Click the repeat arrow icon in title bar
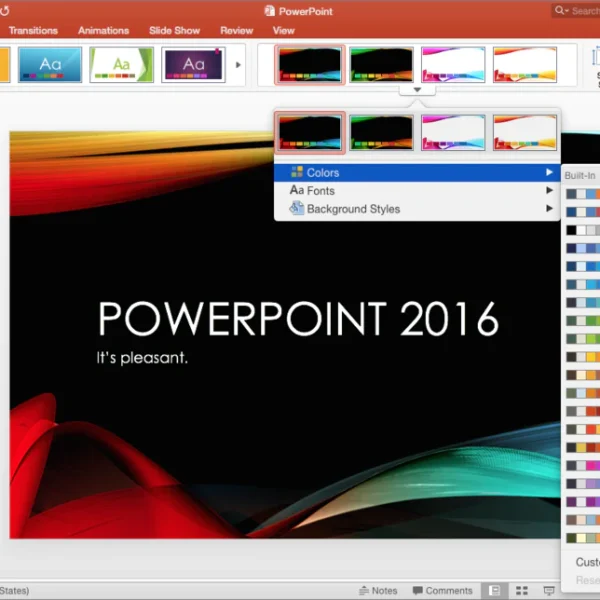Image resolution: width=600 pixels, height=600 pixels. click(4, 11)
